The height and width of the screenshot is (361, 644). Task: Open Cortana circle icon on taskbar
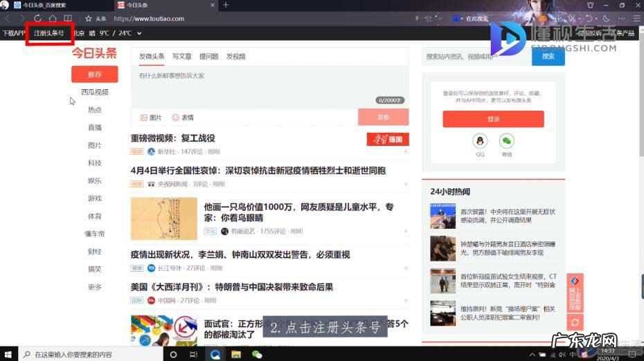[x=173, y=355]
